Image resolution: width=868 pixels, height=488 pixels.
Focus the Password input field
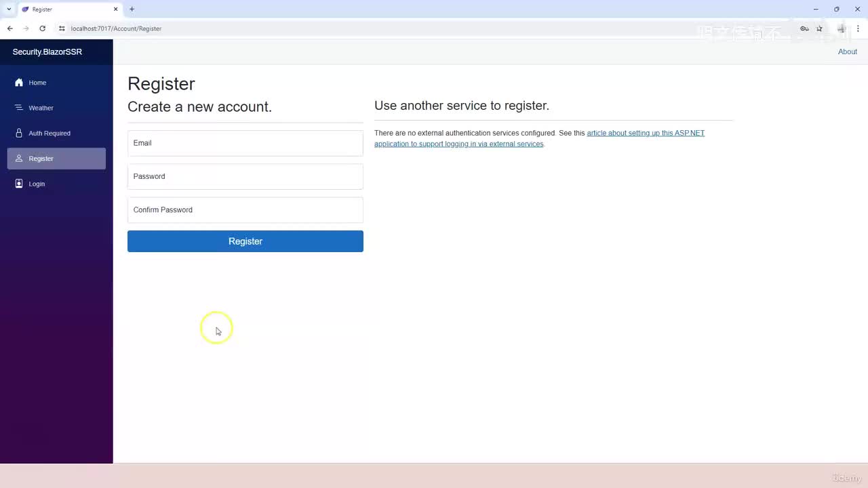[245, 176]
